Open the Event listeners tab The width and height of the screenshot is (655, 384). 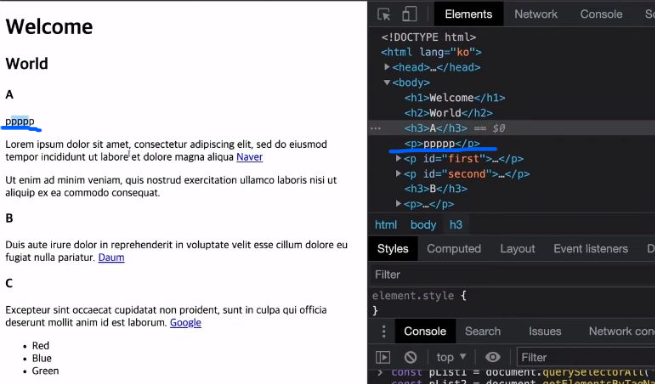[590, 249]
